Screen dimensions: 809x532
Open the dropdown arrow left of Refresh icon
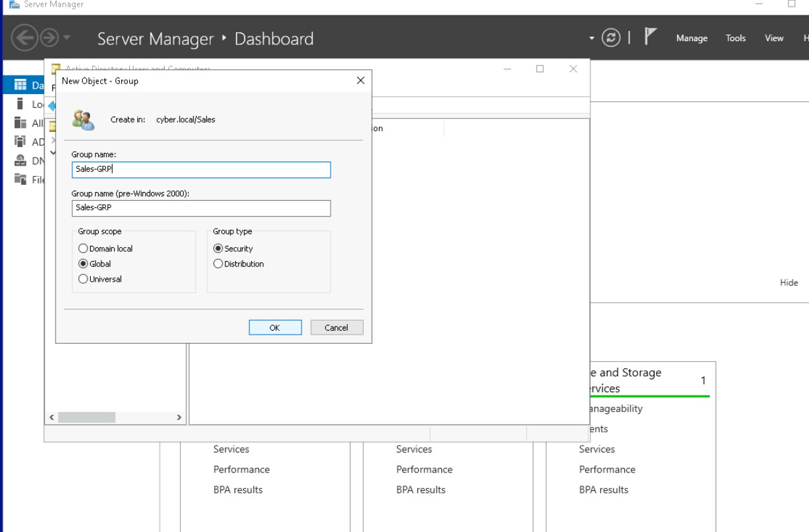592,38
